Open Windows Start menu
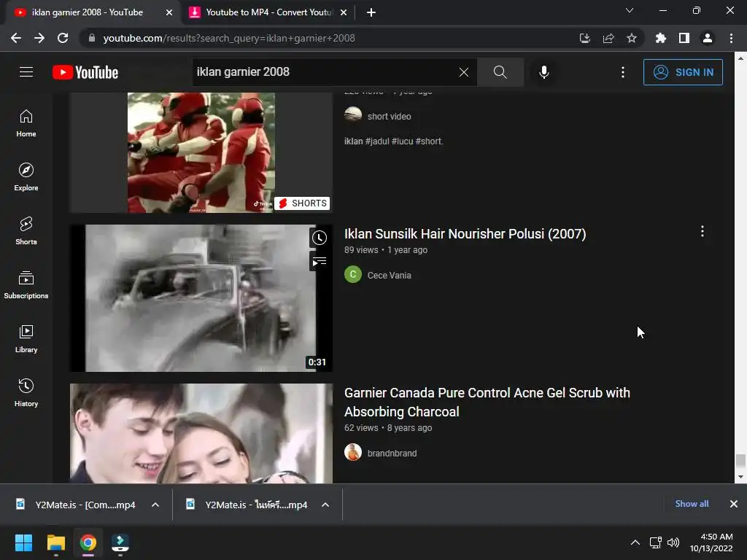 pos(23,542)
